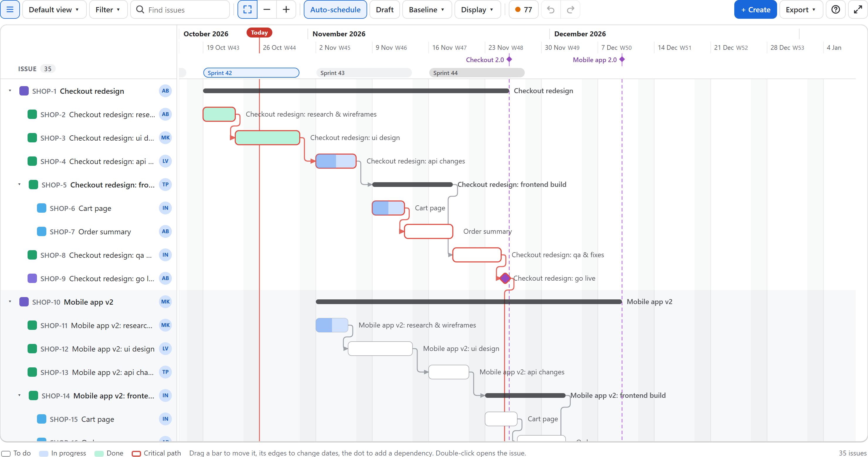Open the Default view dropdown
The height and width of the screenshot is (457, 868).
pyautogui.click(x=54, y=9)
